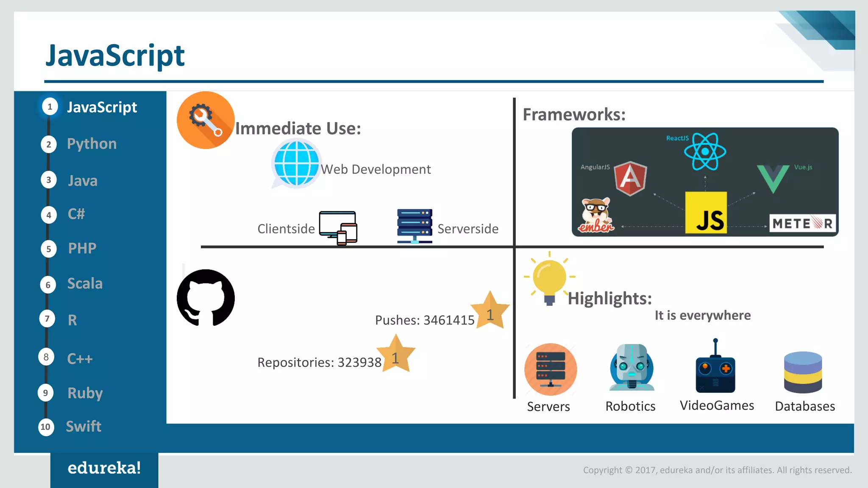Click the number 1 circle beside JavaScript

click(x=50, y=107)
